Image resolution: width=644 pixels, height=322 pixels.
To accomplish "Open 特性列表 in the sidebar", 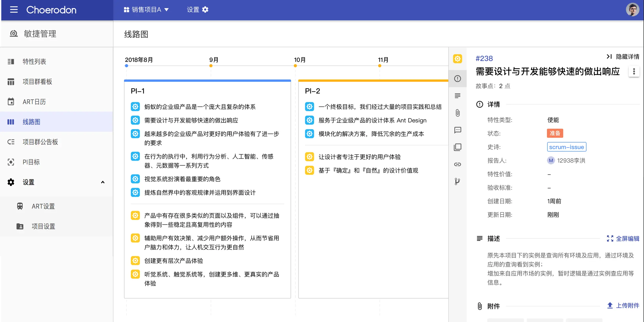I will (x=34, y=61).
